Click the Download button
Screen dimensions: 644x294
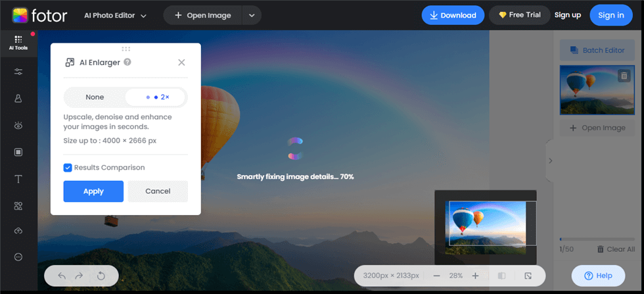click(x=453, y=15)
